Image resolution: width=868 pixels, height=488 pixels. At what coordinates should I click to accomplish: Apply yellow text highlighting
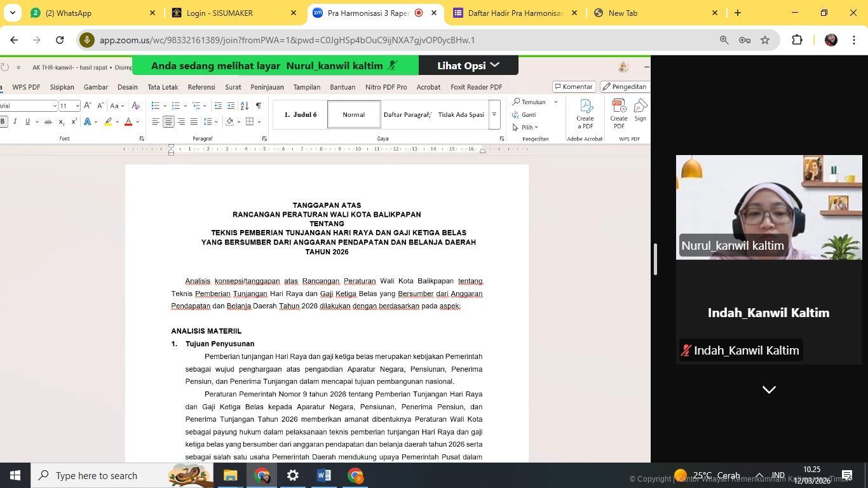tap(108, 121)
